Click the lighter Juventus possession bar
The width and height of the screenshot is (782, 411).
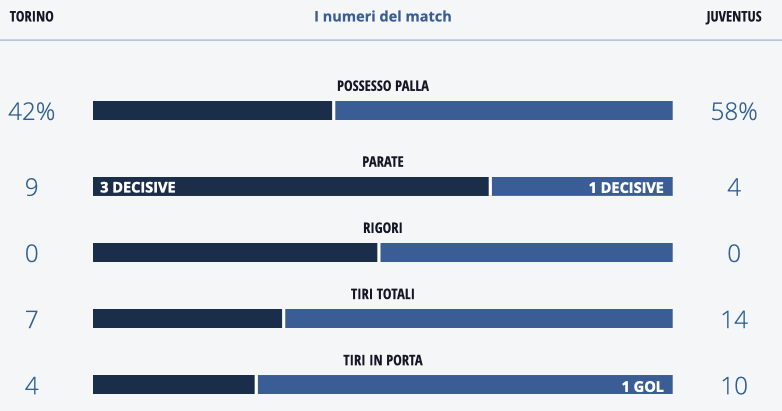504,111
